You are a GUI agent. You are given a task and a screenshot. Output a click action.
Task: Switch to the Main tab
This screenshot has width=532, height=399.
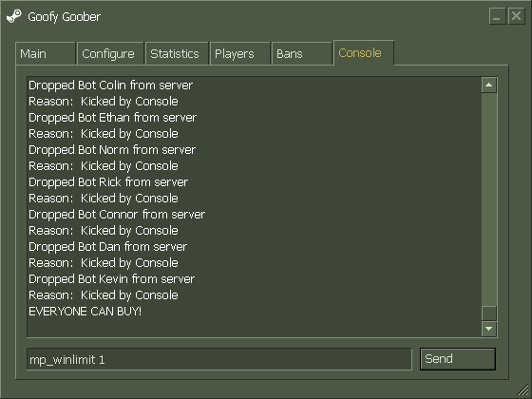click(x=46, y=53)
